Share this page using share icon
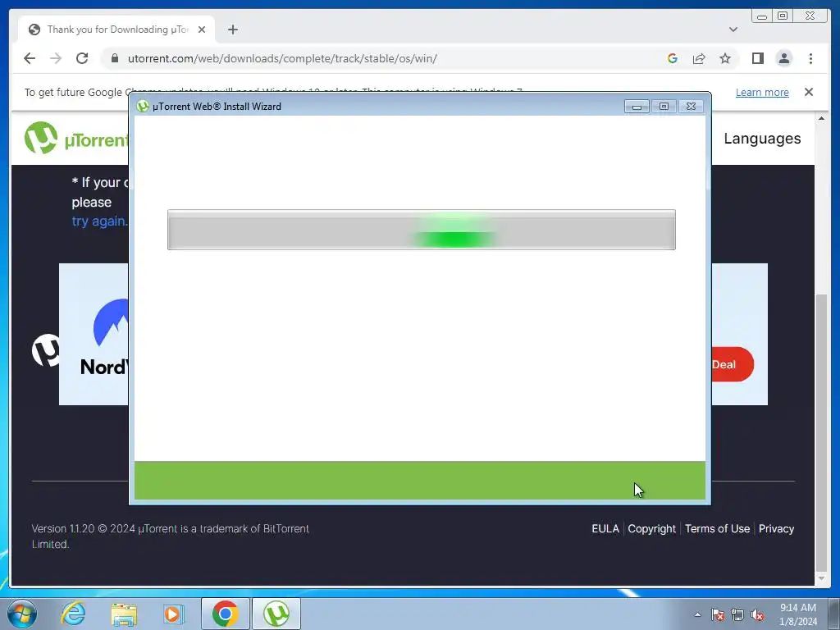Image resolution: width=840 pixels, height=630 pixels. [699, 58]
